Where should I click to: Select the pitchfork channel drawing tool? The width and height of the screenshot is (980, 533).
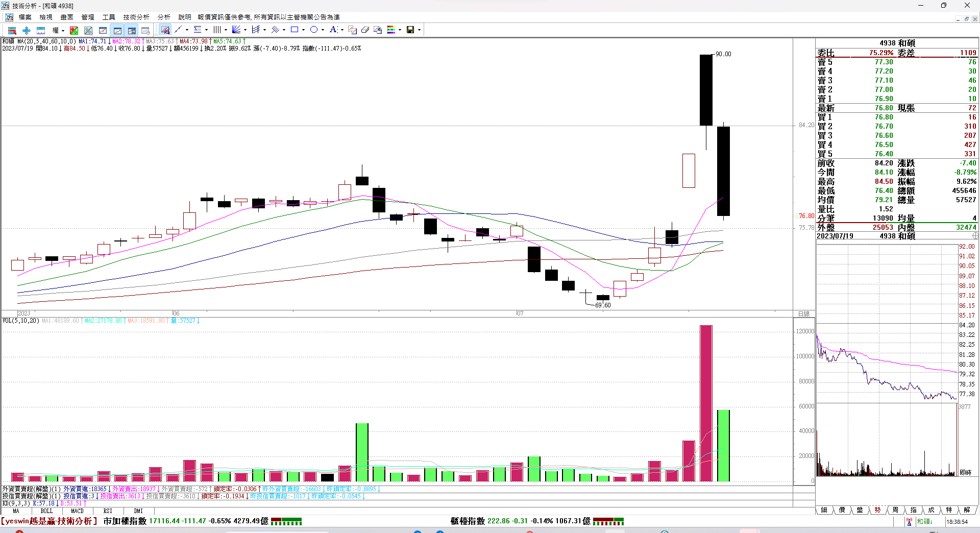(256, 30)
